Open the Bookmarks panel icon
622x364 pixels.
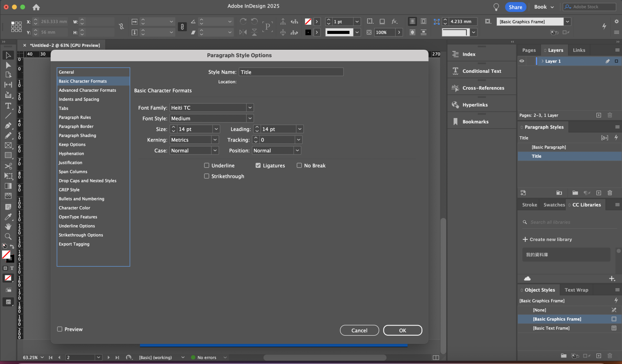456,122
